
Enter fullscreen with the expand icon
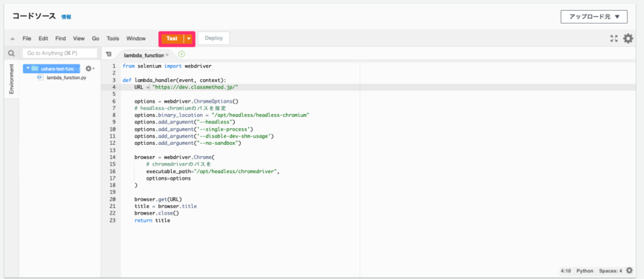pyautogui.click(x=613, y=39)
